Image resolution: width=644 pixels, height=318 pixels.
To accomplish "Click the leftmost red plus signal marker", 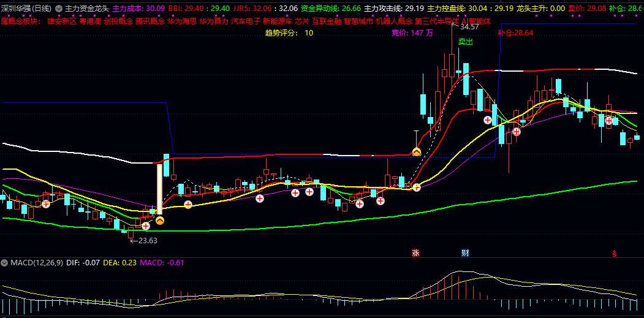I will click(46, 203).
